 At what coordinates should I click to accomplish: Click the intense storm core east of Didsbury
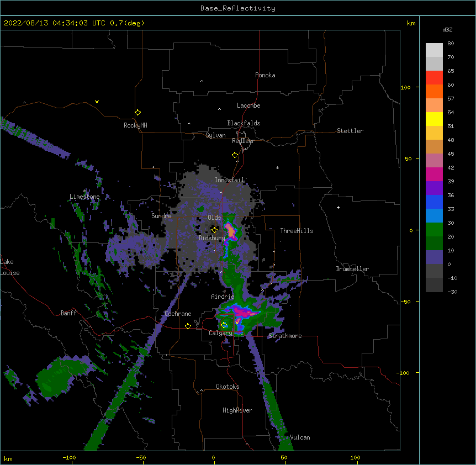tap(231, 231)
